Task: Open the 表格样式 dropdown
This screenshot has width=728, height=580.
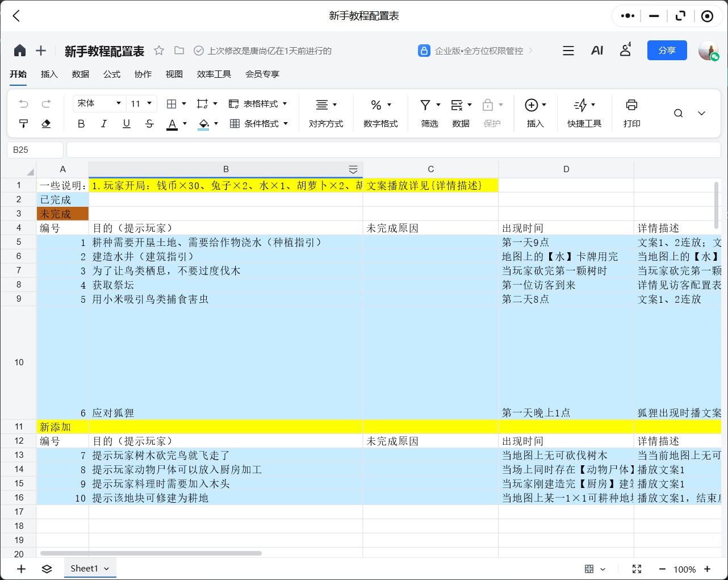Action: 258,104
